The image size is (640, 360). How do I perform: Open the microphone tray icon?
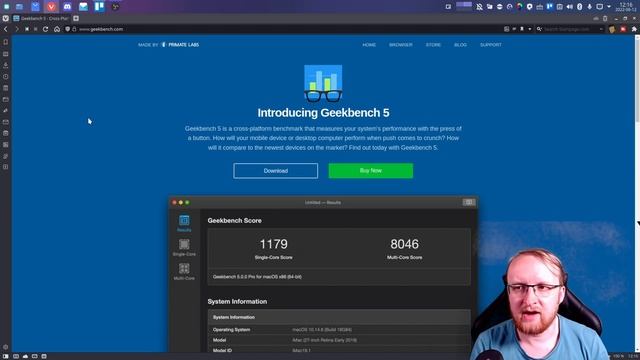pos(589,7)
